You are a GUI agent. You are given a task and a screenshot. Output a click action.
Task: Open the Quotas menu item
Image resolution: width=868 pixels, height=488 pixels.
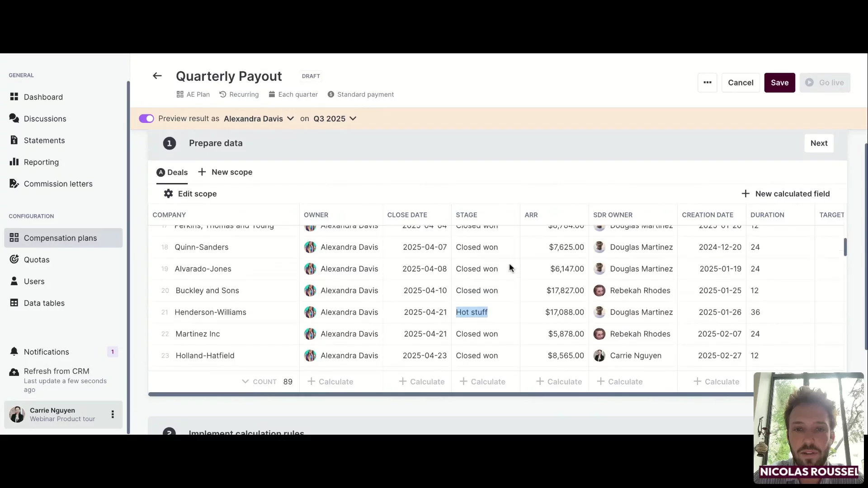(63, 260)
